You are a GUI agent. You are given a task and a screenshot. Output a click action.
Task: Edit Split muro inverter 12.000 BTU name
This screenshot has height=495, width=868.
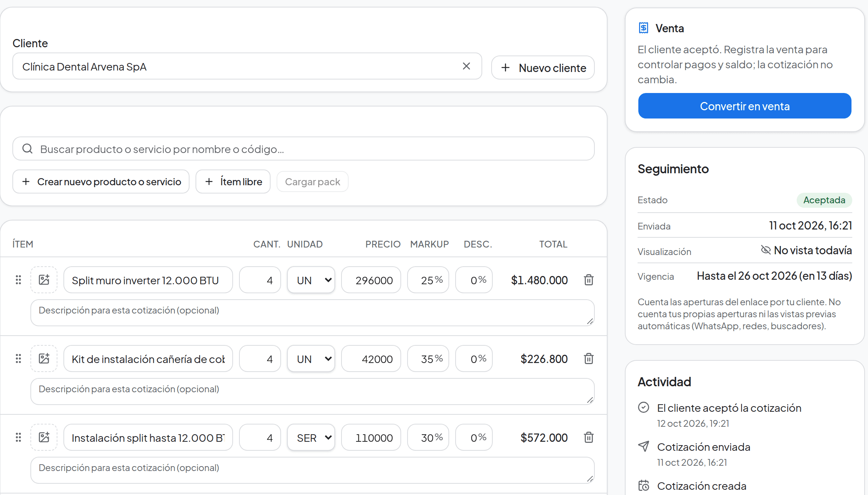point(148,280)
